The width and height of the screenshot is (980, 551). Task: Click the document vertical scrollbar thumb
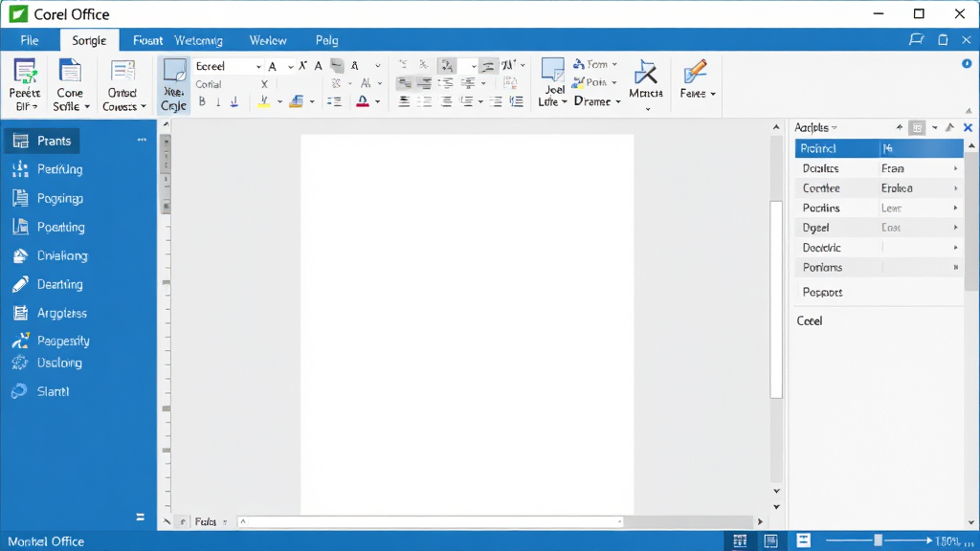click(776, 299)
